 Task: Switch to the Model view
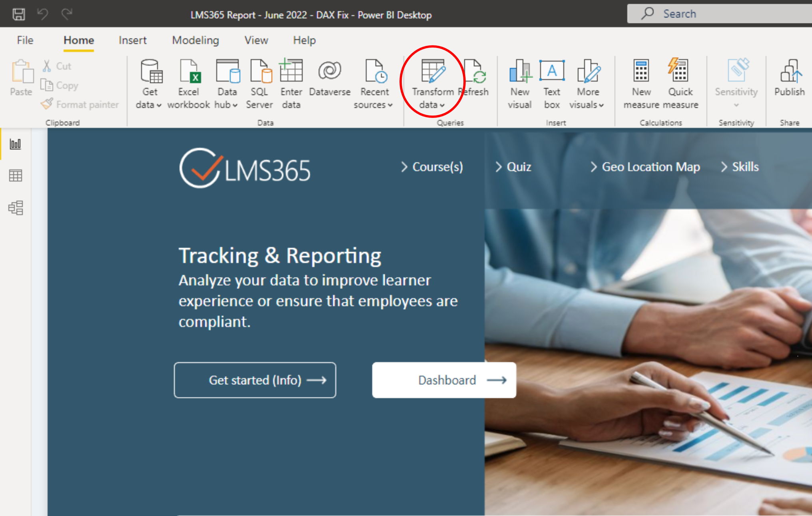[16, 208]
